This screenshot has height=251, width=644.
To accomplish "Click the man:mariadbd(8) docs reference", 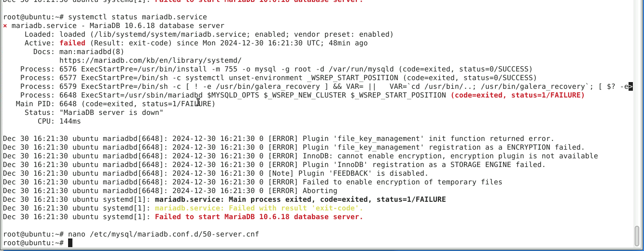I will [x=92, y=52].
